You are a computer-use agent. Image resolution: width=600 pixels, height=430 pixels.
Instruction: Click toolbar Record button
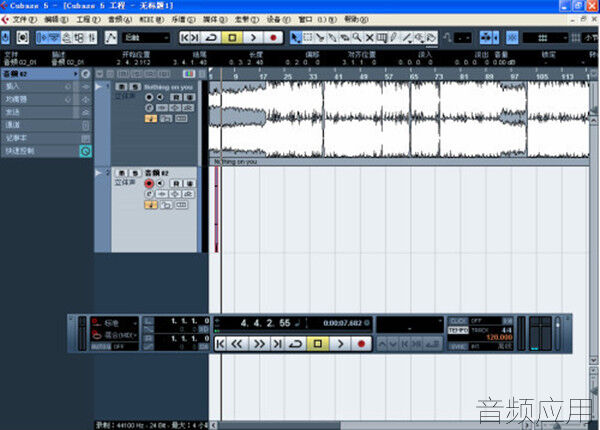[273, 37]
